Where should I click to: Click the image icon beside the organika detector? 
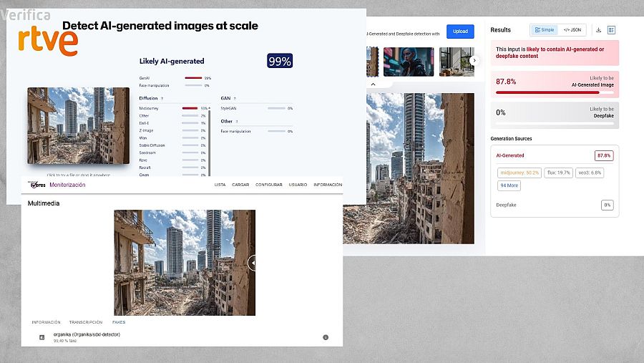[x=42, y=337]
